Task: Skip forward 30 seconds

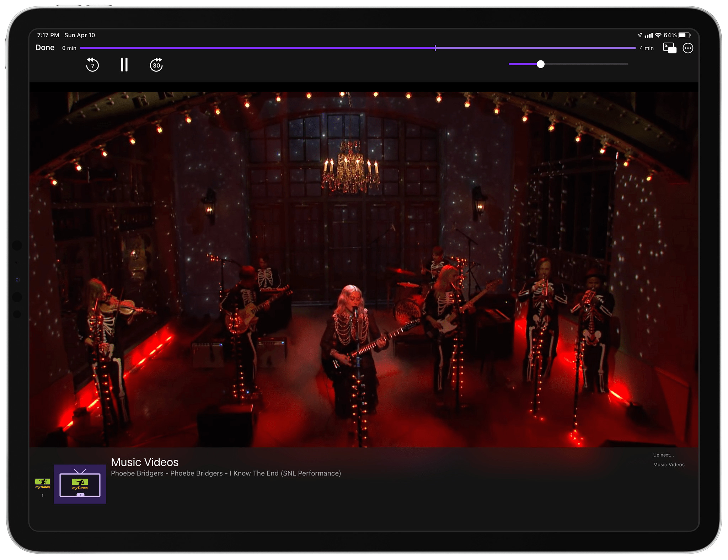Action: point(156,65)
